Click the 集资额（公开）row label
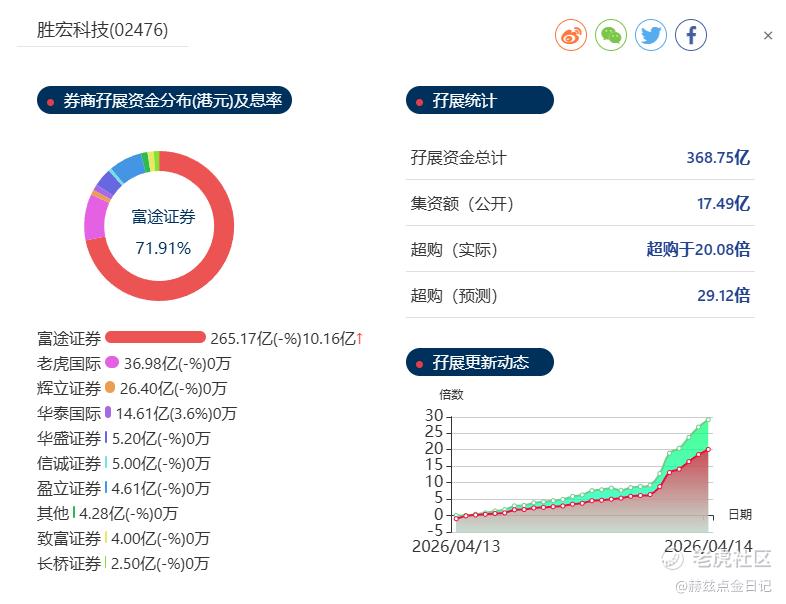Screen dimensions: 786x604 pyautogui.click(x=462, y=204)
